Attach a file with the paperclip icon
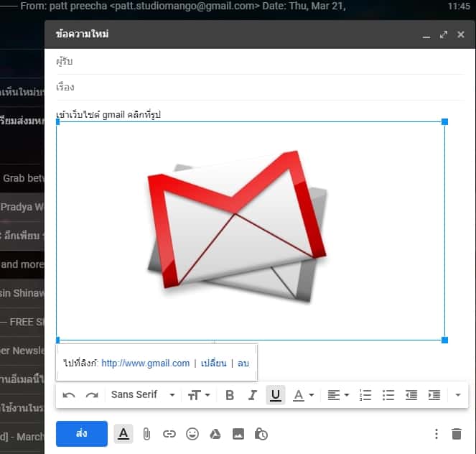The image size is (476, 454). click(146, 434)
